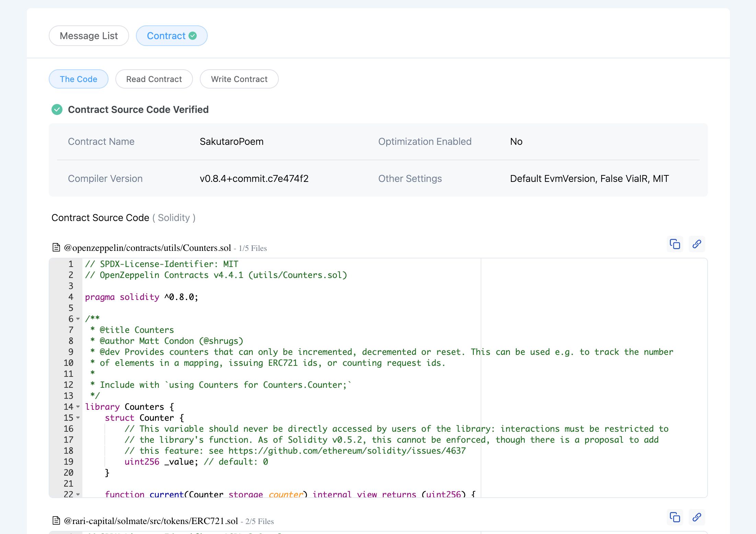Click the Counters.sol file document icon
Viewport: 756px width, 534px height.
[56, 247]
